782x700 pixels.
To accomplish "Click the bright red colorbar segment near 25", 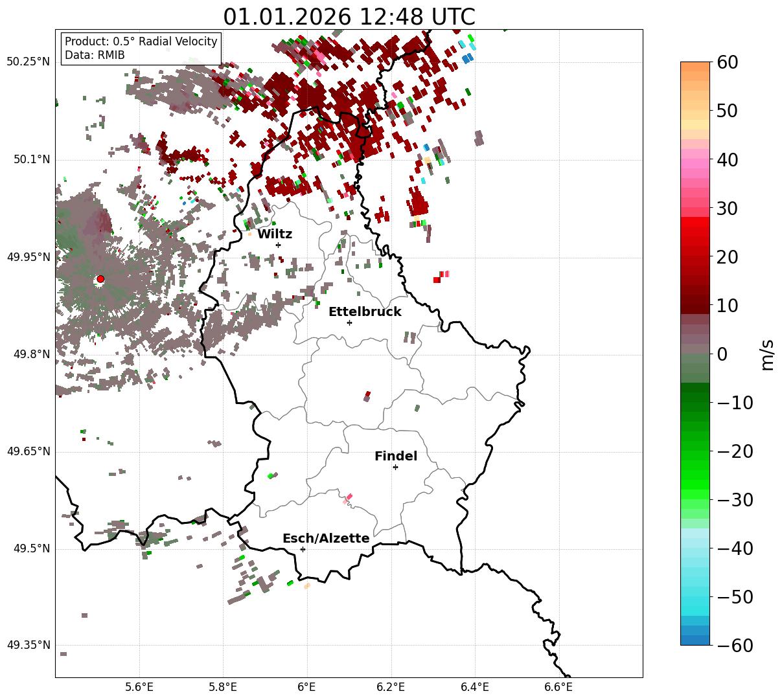I will pos(695,232).
